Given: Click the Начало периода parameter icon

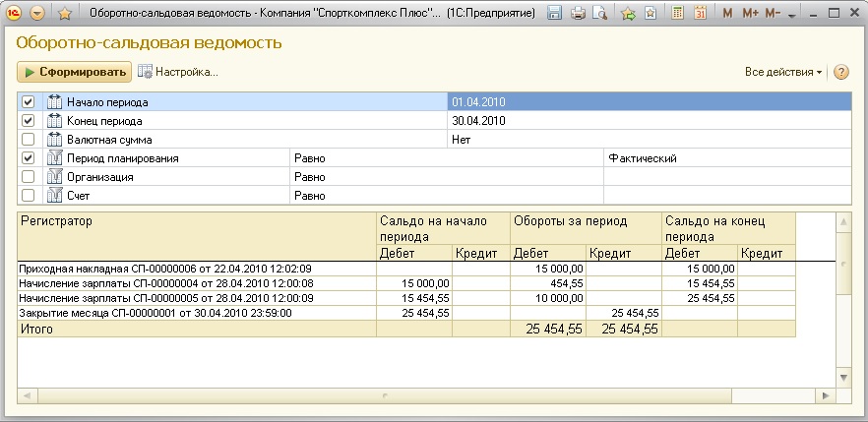Looking at the screenshot, I should (55, 101).
